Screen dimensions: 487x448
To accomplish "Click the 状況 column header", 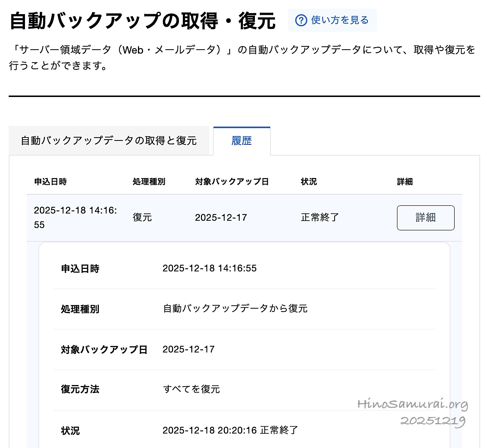I will click(308, 182).
